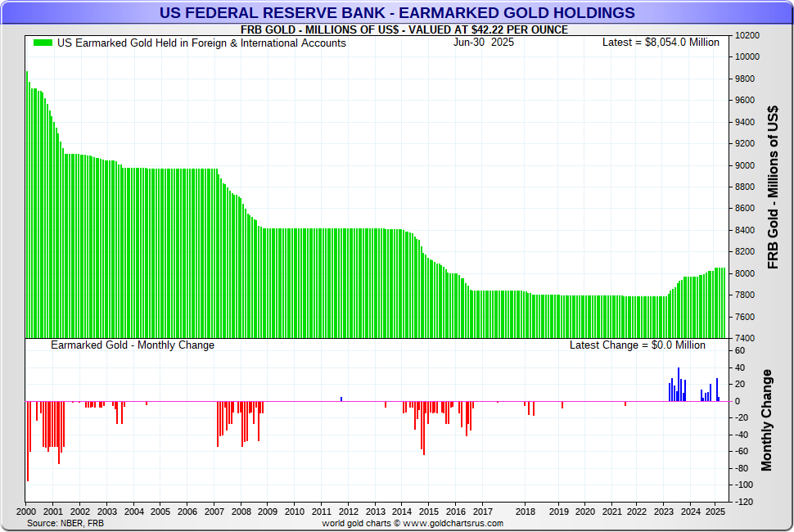Click the 'FRB Gold - Millions of US$' axis title
The width and height of the screenshot is (794, 532).
(773, 187)
